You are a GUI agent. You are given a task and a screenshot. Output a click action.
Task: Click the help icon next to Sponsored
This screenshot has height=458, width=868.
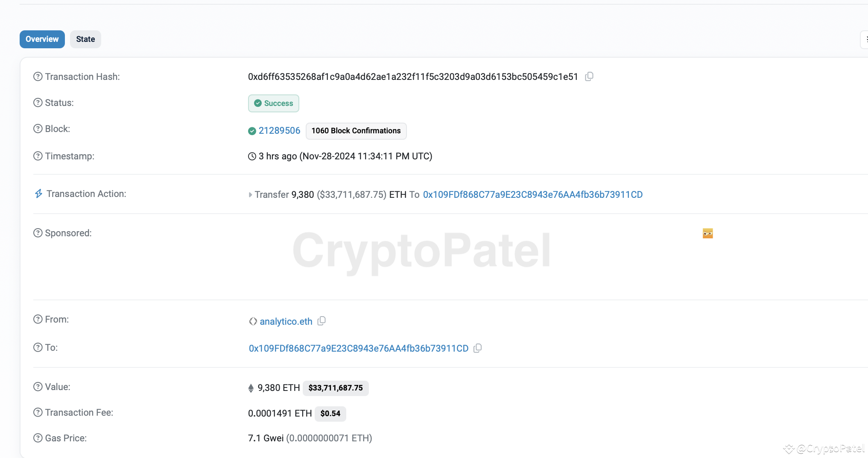[37, 233]
